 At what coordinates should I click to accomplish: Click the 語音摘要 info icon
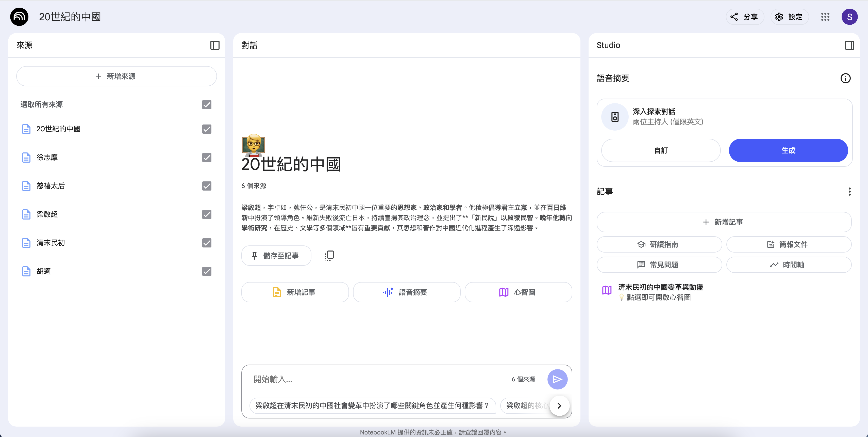pyautogui.click(x=845, y=78)
